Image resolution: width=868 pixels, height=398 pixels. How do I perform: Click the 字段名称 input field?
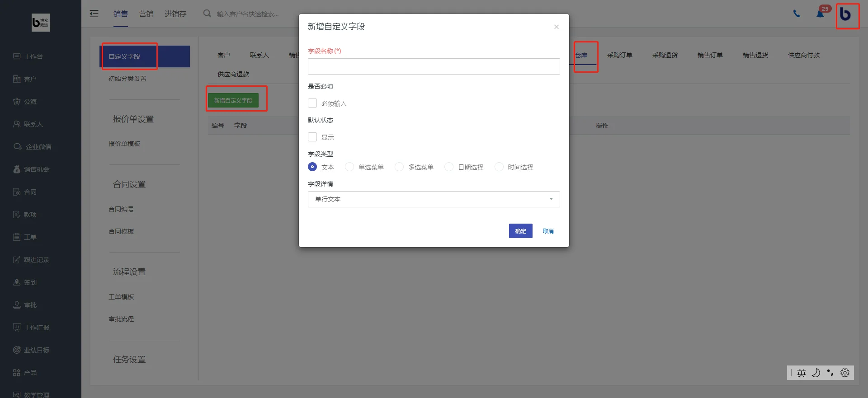[x=434, y=66]
